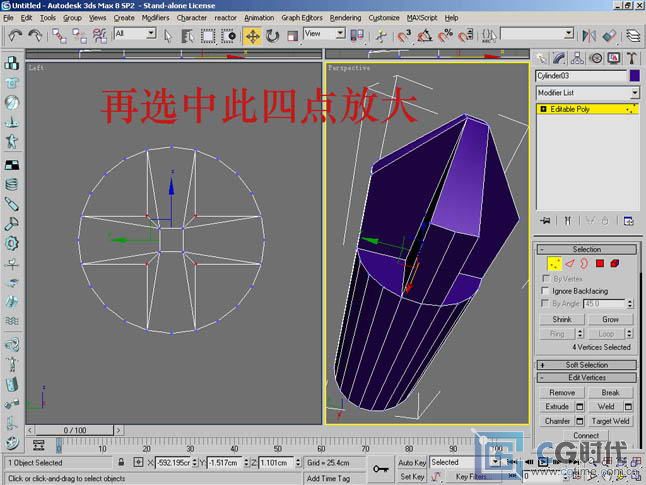Collapse the Edit Vertices rollout

(587, 377)
